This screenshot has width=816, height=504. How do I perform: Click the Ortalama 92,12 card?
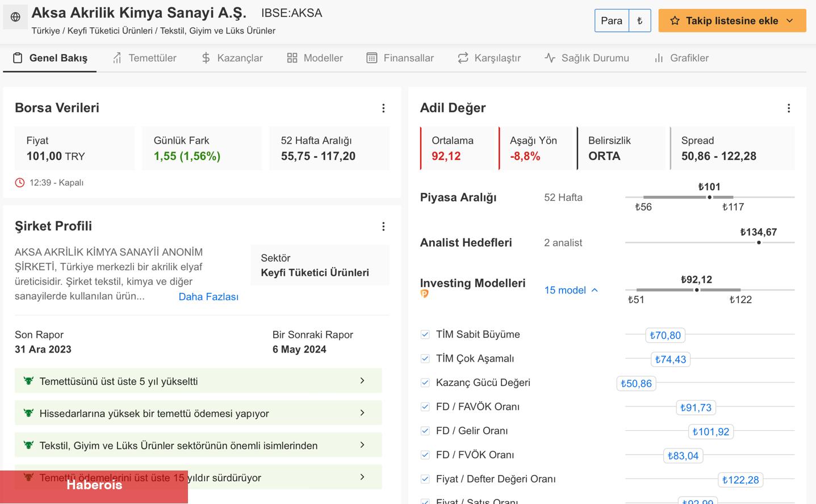(459, 148)
